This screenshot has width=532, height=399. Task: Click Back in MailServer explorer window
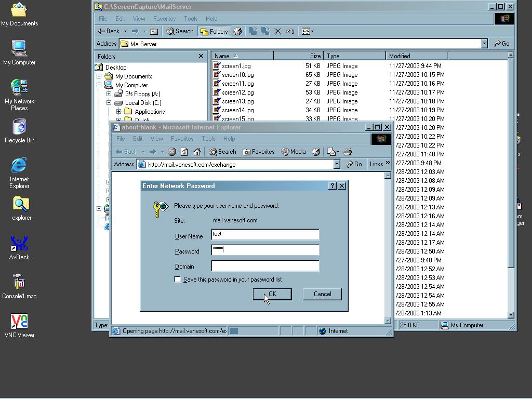coord(109,31)
